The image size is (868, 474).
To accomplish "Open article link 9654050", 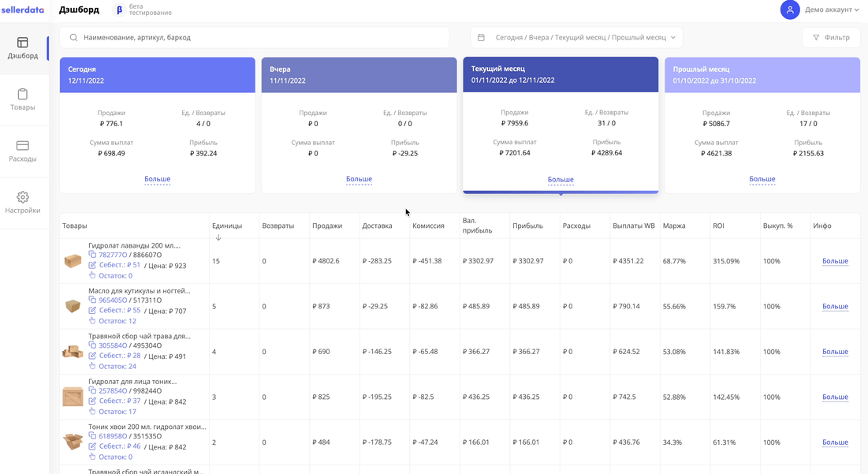I will click(x=113, y=300).
